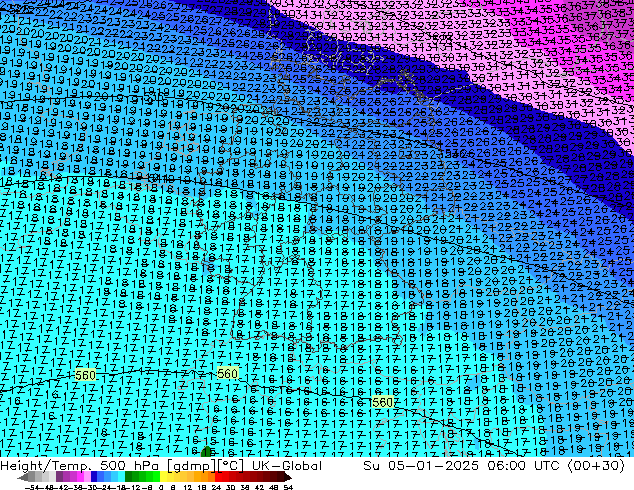Click the rightmost '560' contour label

[x=382, y=402]
